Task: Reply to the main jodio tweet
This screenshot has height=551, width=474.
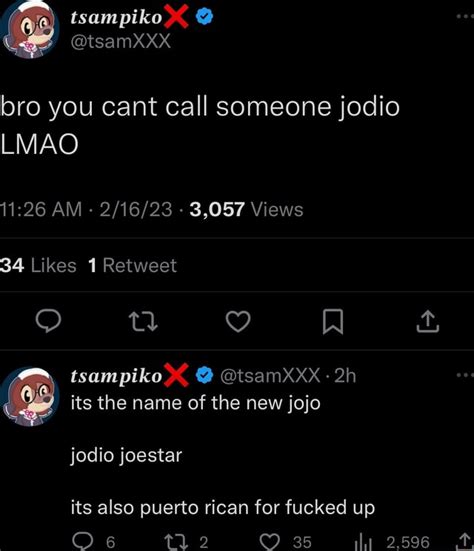Action: pos(48,321)
